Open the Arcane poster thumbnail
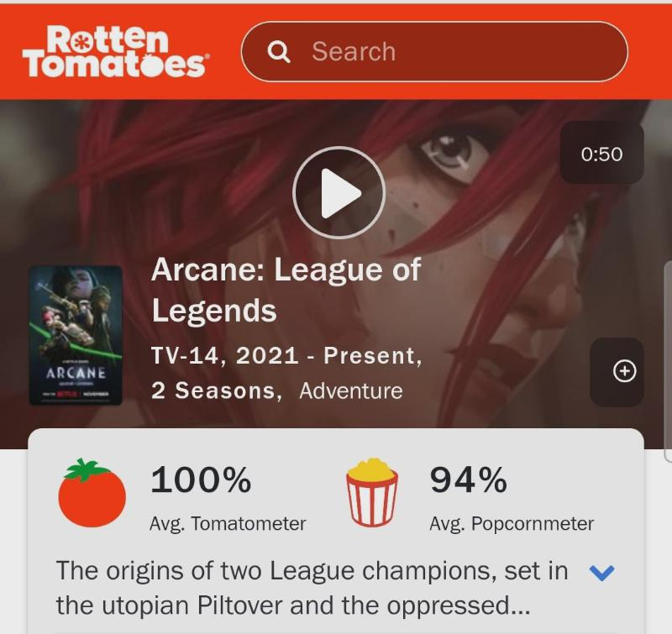The image size is (672, 634). click(76, 335)
